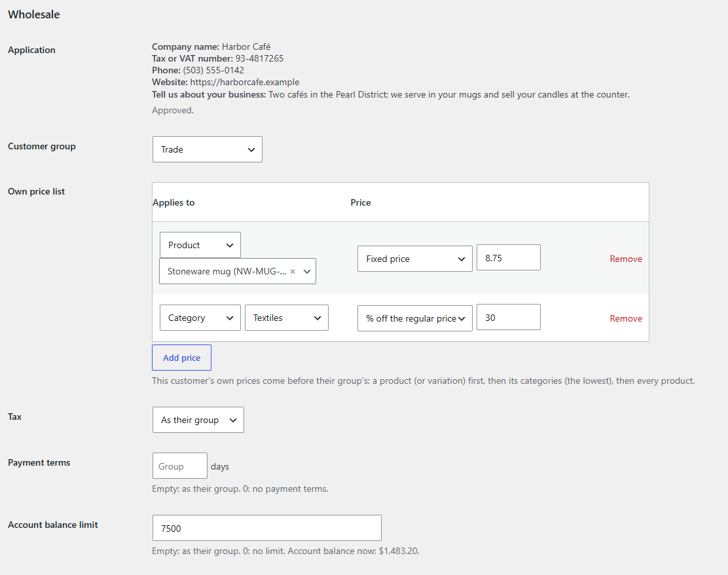Image resolution: width=728 pixels, height=575 pixels.
Task: Click the Payment terms label
Action: tap(39, 462)
